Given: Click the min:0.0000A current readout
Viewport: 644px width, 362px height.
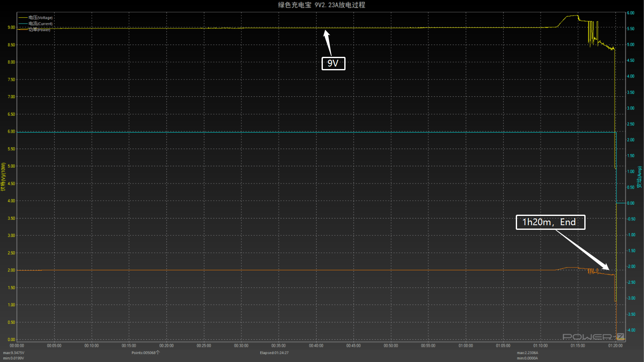Looking at the screenshot, I should click(528, 358).
